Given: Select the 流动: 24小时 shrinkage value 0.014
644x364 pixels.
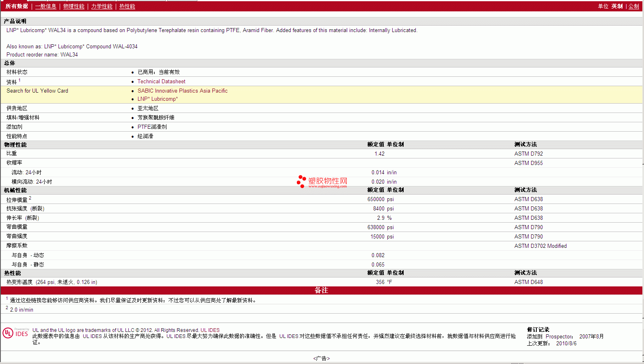Looking at the screenshot, I should [378, 172].
